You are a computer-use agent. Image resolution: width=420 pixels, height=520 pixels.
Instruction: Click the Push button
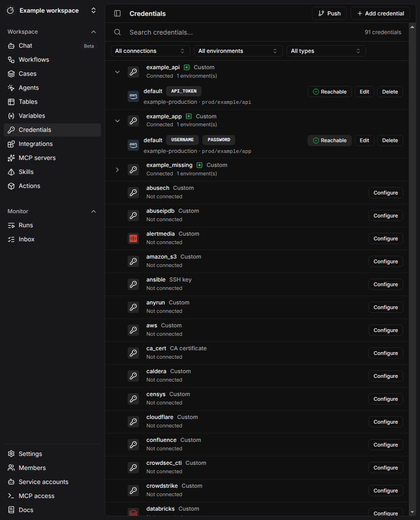coord(329,13)
